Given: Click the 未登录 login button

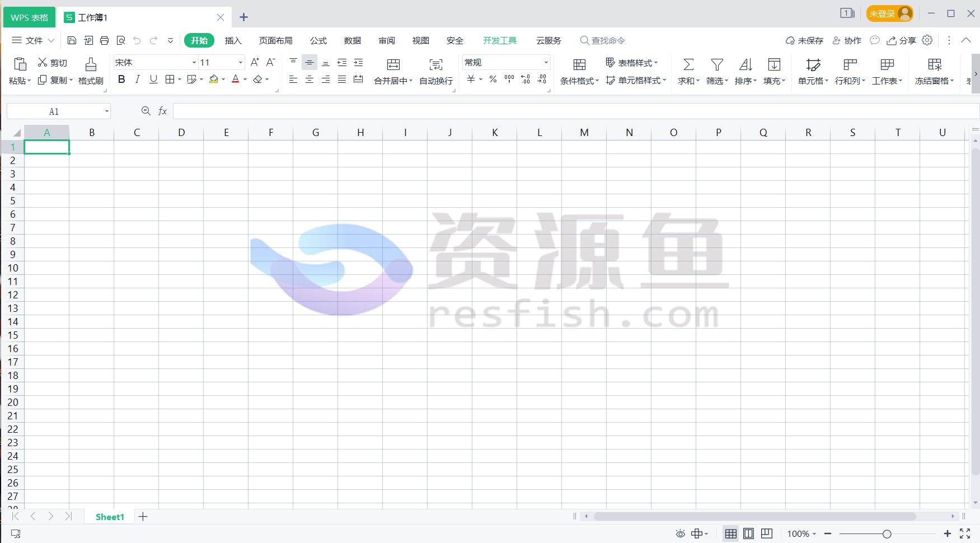Looking at the screenshot, I should click(889, 13).
